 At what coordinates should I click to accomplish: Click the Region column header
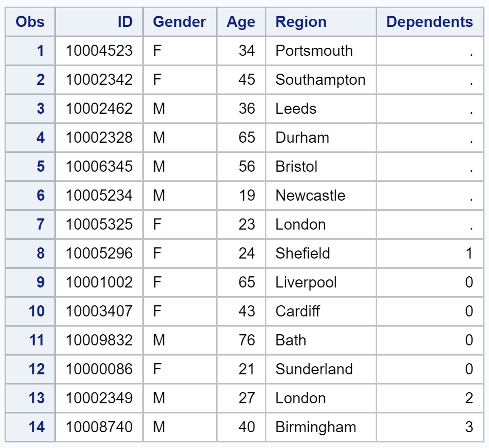[x=321, y=22]
